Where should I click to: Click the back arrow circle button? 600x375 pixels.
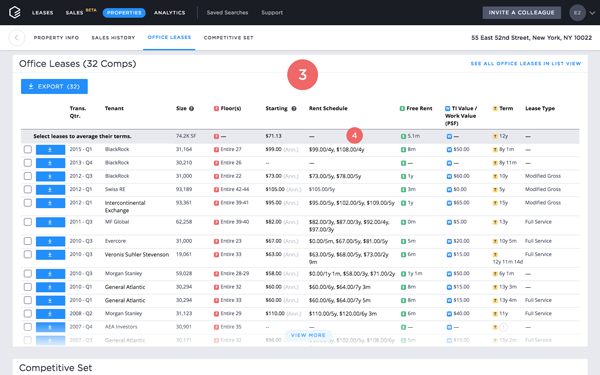16,38
